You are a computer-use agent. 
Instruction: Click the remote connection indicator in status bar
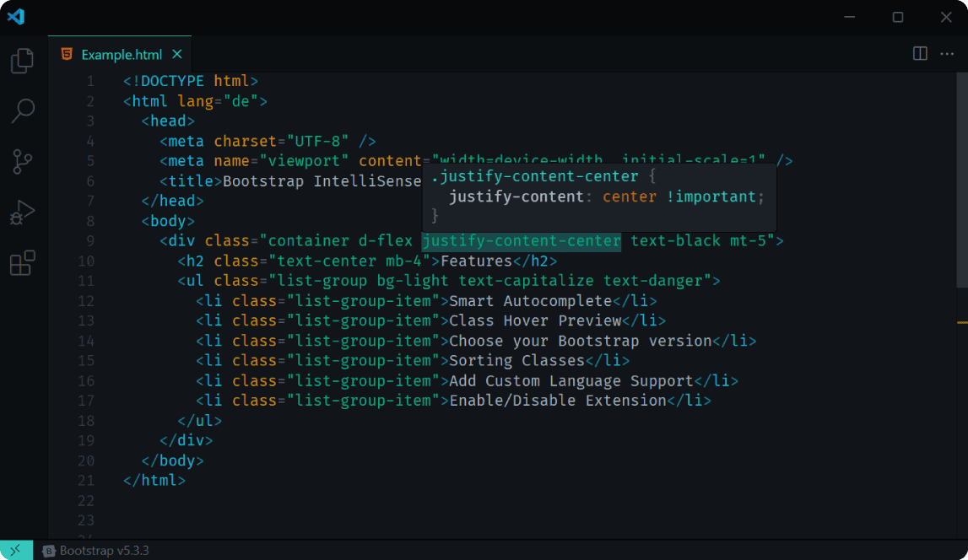click(14, 550)
